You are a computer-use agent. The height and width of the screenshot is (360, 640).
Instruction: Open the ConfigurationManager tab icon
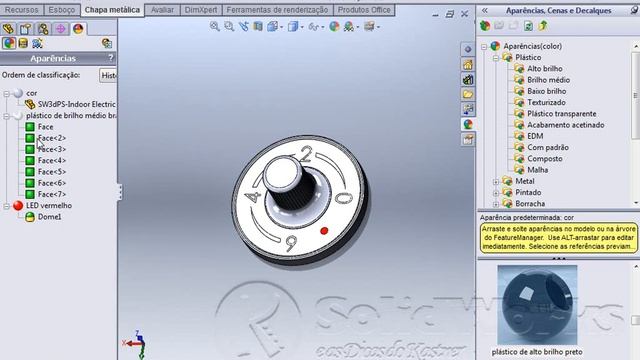click(x=43, y=29)
